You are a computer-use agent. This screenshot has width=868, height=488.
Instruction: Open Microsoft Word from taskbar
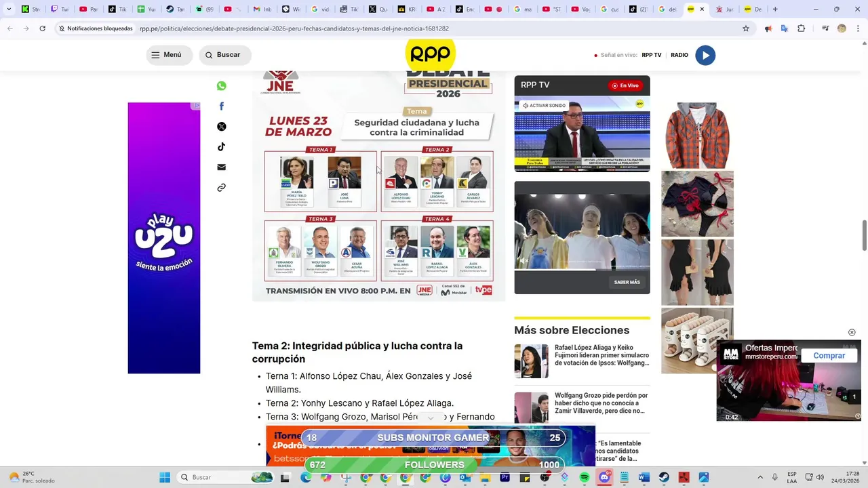644,477
